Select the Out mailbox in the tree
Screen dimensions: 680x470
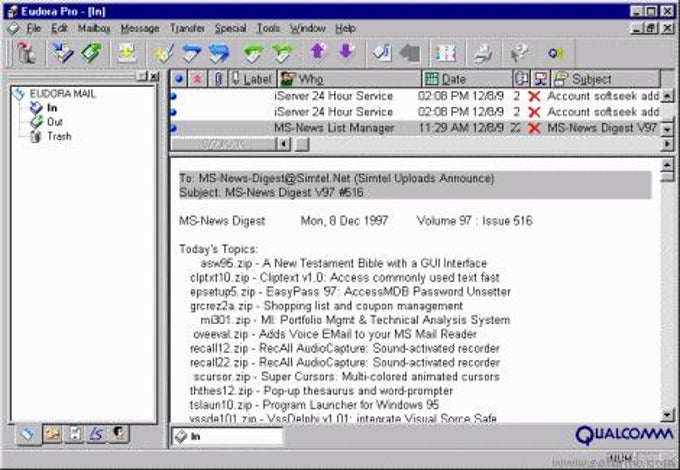click(55, 122)
